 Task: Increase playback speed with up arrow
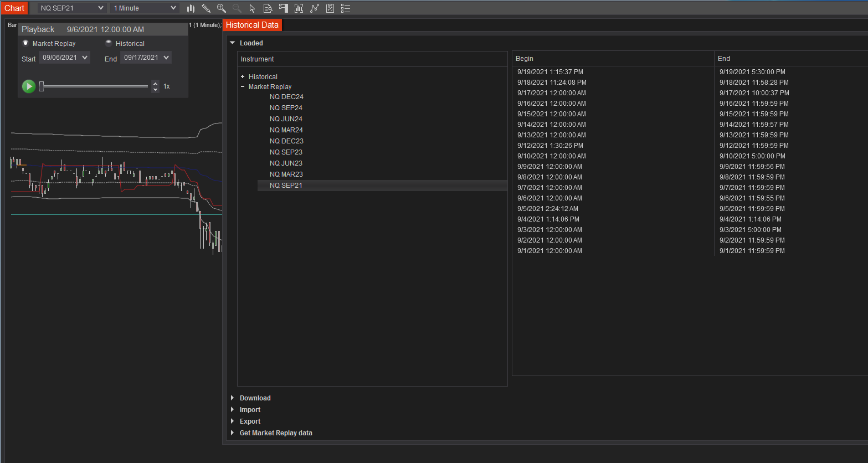[155, 84]
